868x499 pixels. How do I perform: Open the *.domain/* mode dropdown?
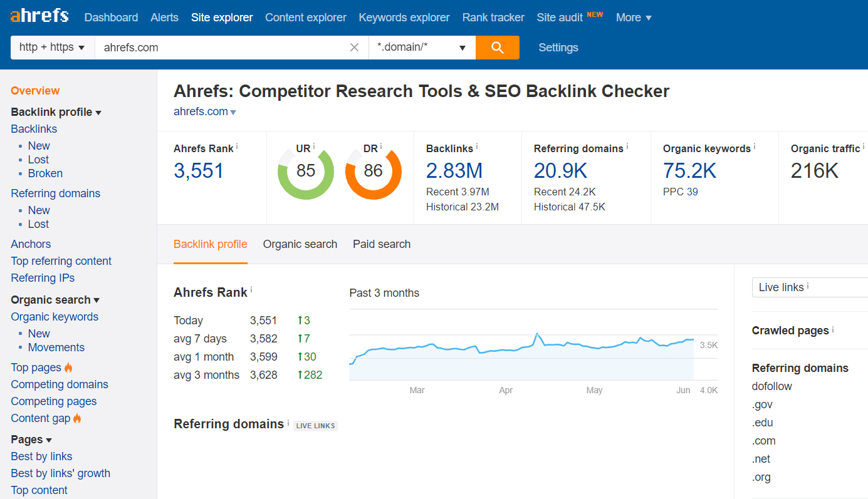coord(422,48)
